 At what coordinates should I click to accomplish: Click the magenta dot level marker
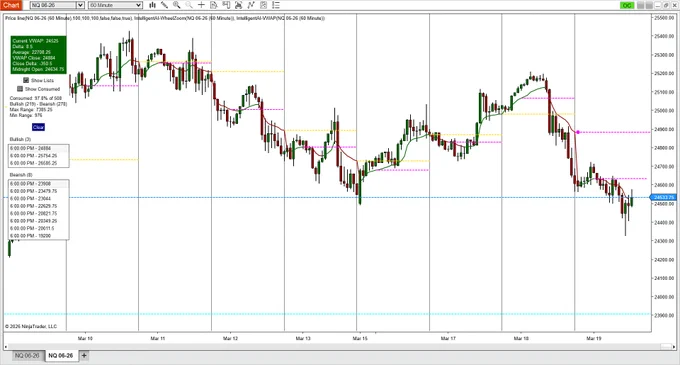tap(577, 132)
